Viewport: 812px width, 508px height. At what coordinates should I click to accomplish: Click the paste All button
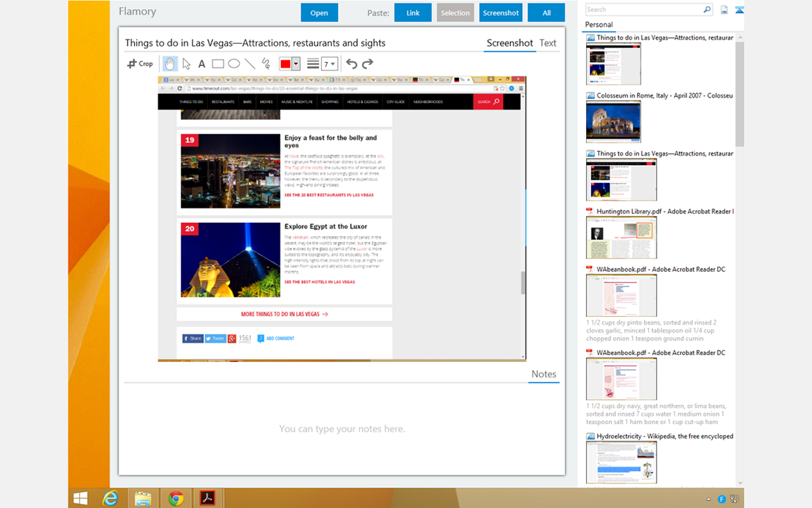(546, 13)
